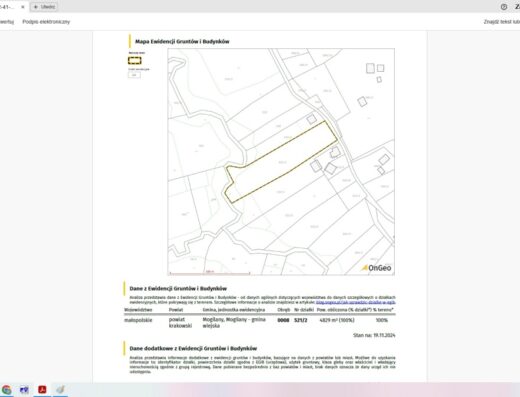
Task: Open the Podpis elektroniczny menu
Action: click(x=46, y=22)
